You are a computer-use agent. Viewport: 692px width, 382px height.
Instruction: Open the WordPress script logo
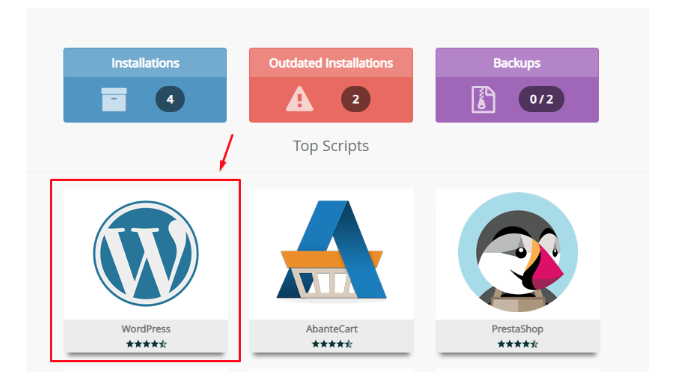146,254
